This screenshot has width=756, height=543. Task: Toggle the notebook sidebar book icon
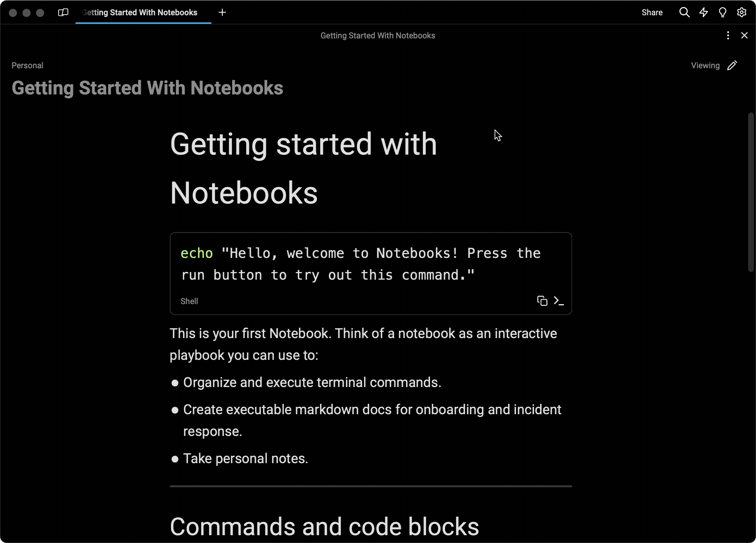63,12
